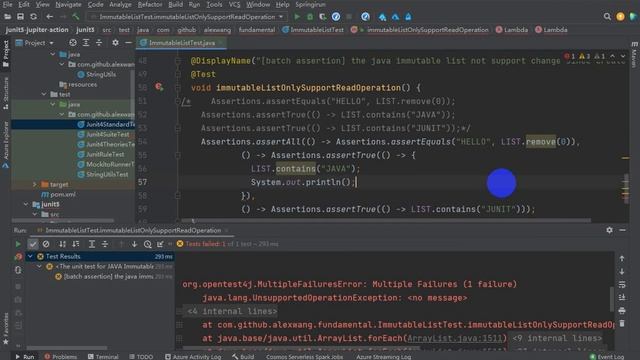
Task: Click the Build hammer icon
Action: 76,17
